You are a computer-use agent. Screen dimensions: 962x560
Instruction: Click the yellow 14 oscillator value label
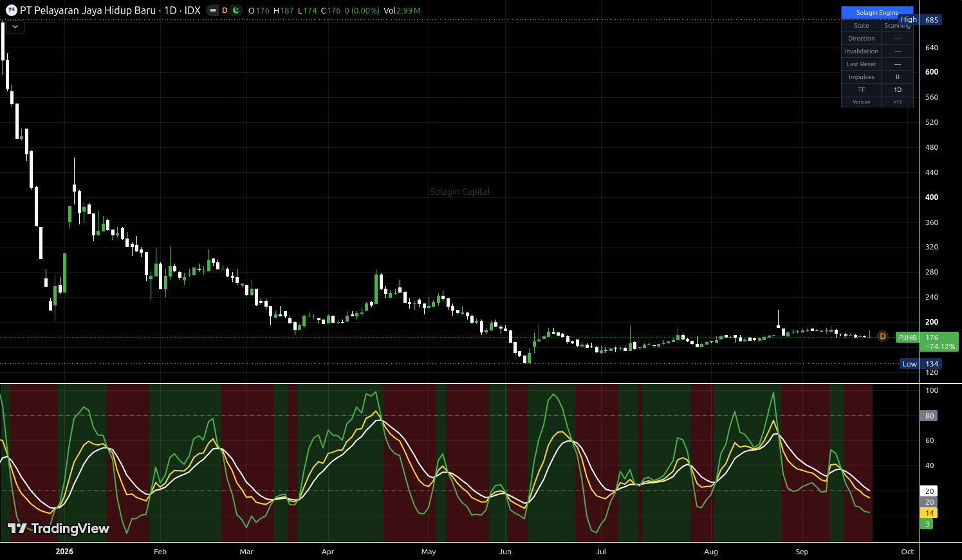pos(929,513)
